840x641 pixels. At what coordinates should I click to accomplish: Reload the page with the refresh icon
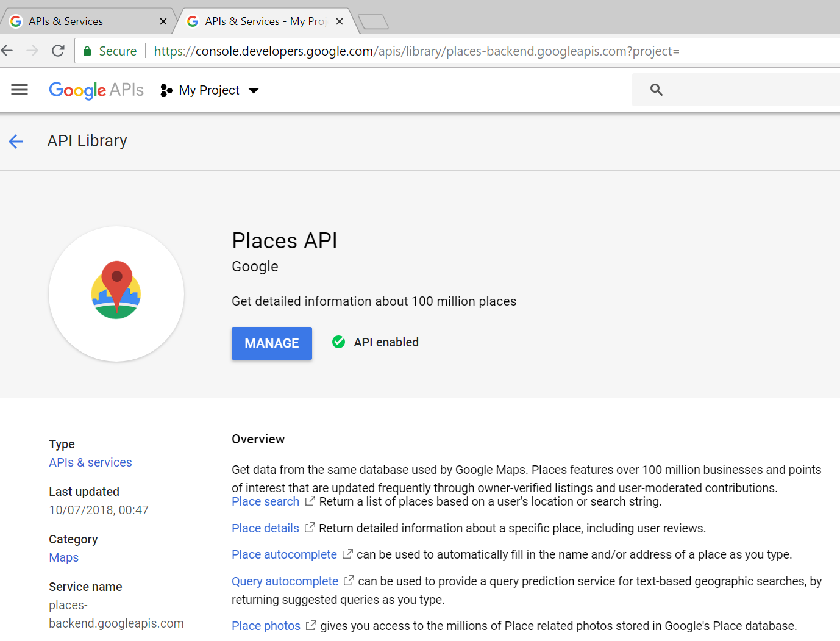pyautogui.click(x=58, y=51)
